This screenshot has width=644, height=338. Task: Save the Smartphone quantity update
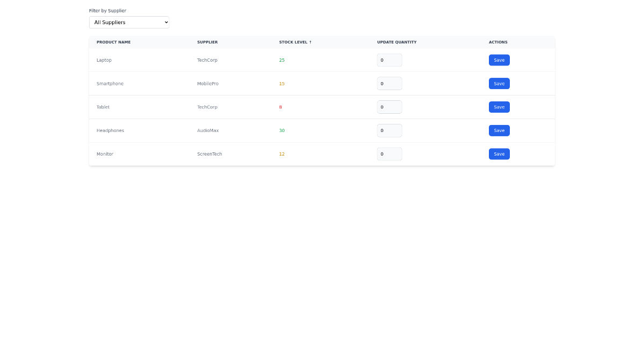[x=499, y=83]
